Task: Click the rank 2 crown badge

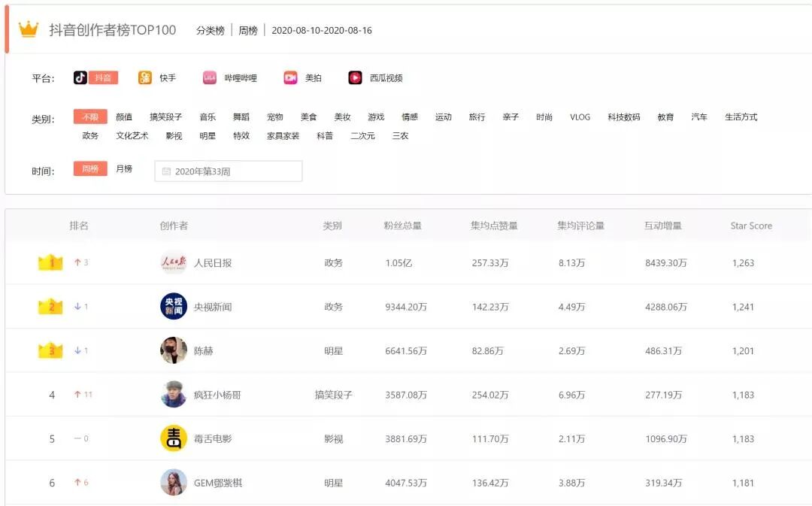Action: (51, 307)
